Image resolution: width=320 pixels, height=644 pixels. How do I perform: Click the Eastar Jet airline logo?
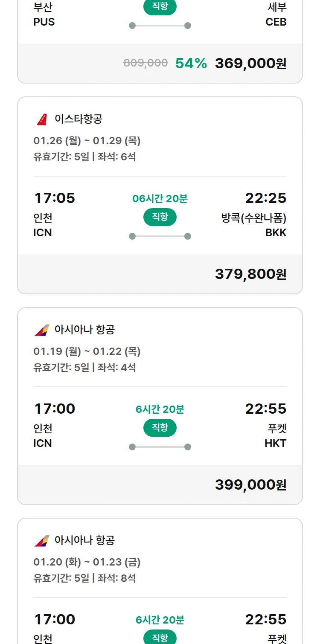42,119
